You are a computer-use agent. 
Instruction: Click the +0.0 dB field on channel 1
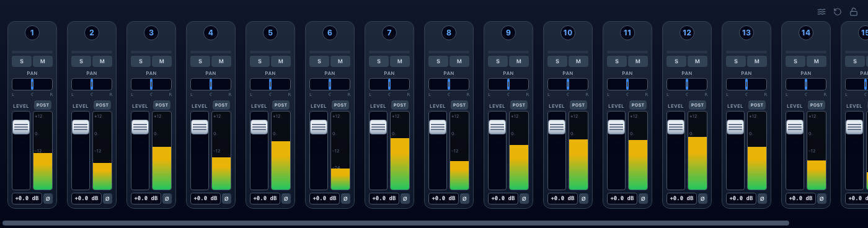27,199
